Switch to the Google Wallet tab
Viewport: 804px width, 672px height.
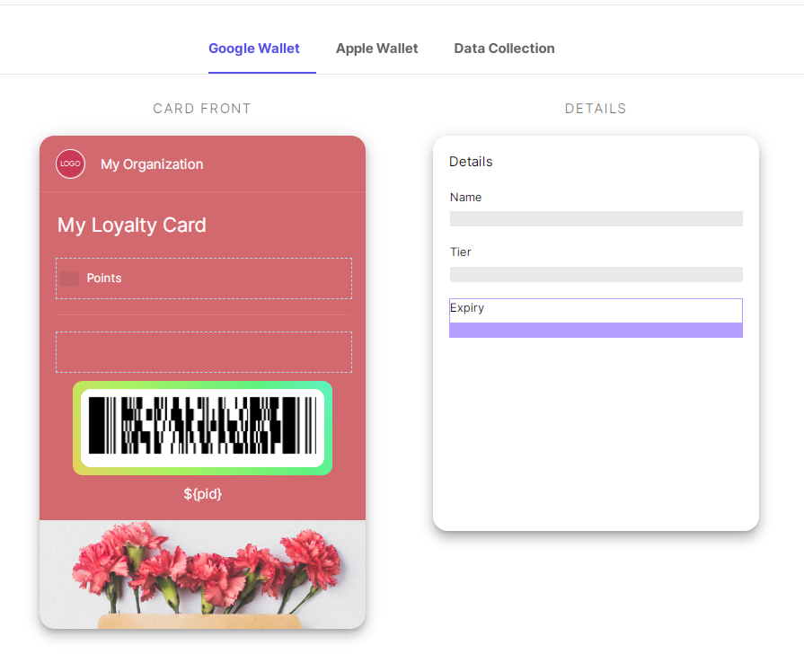pos(254,49)
